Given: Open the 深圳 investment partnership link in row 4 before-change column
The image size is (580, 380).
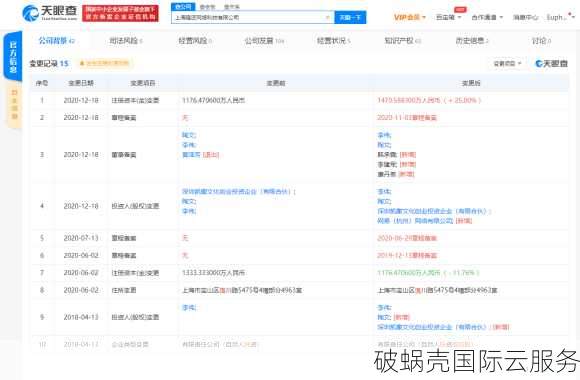Looking at the screenshot, I should point(237,192).
